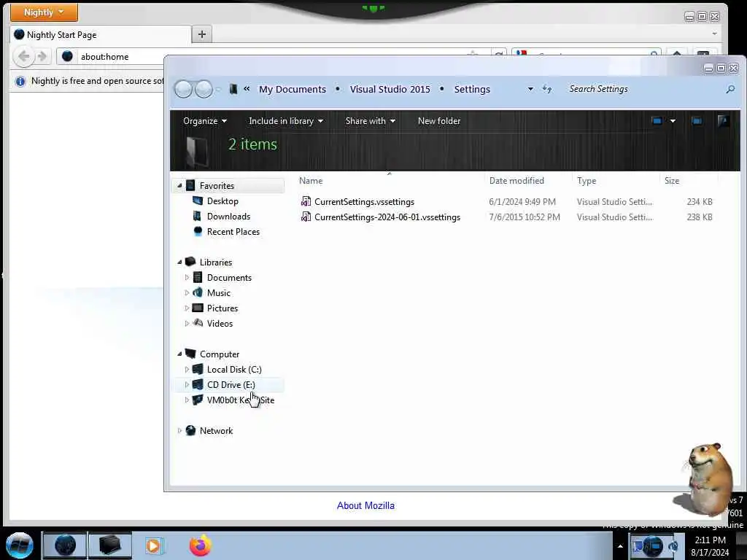747x560 pixels.
Task: Open the Share with menu
Action: [x=370, y=121]
